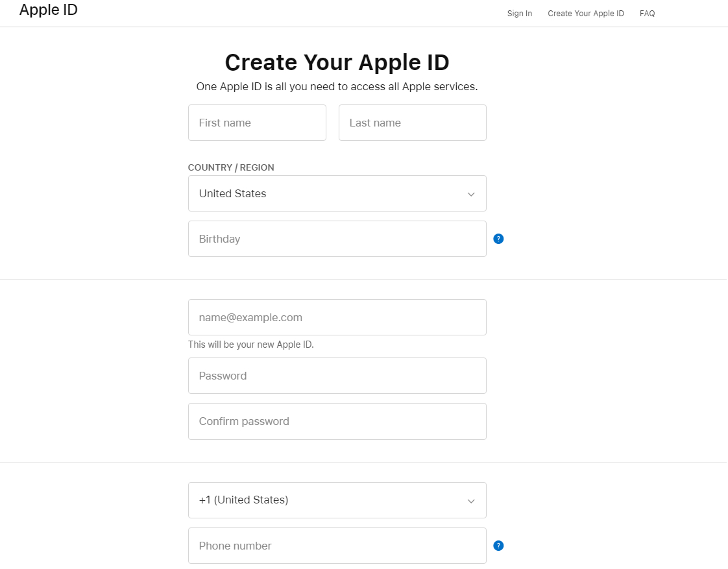Click the COUNTRY / REGION label
728x569 pixels.
tap(231, 167)
